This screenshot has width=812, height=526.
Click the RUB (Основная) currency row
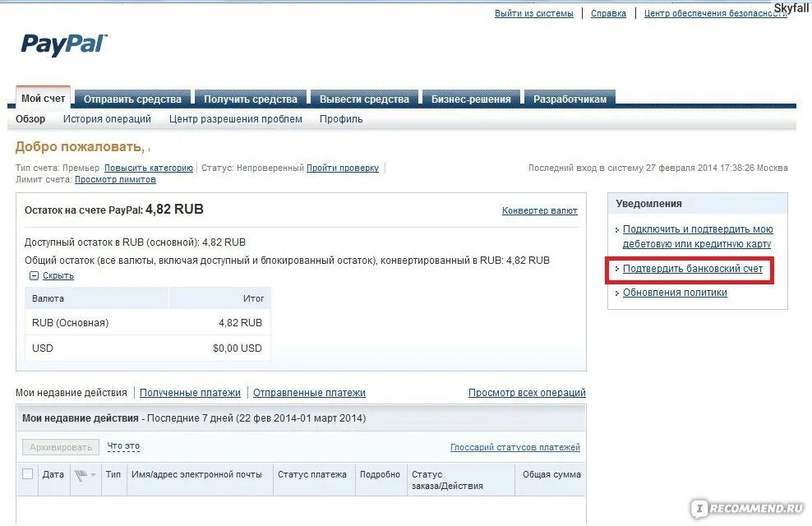[148, 322]
